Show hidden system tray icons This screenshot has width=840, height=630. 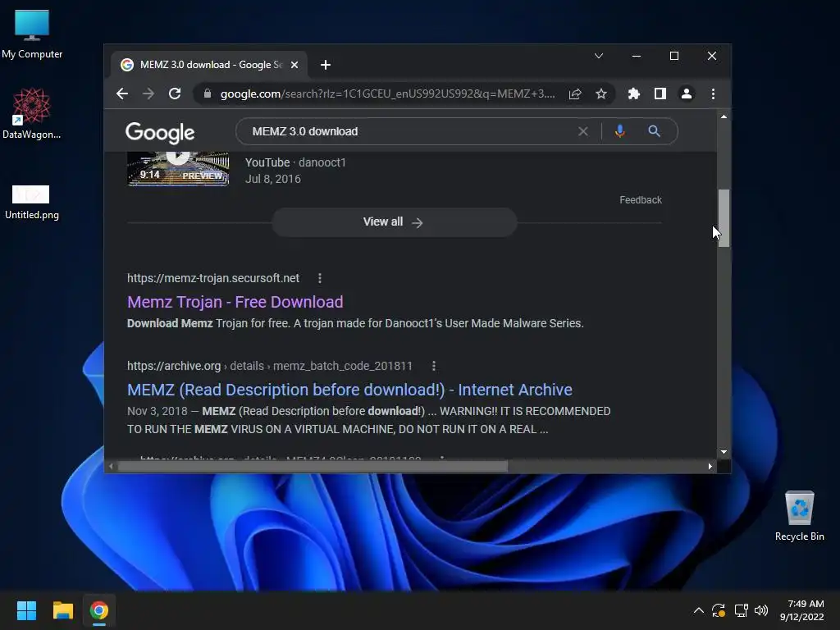699,610
